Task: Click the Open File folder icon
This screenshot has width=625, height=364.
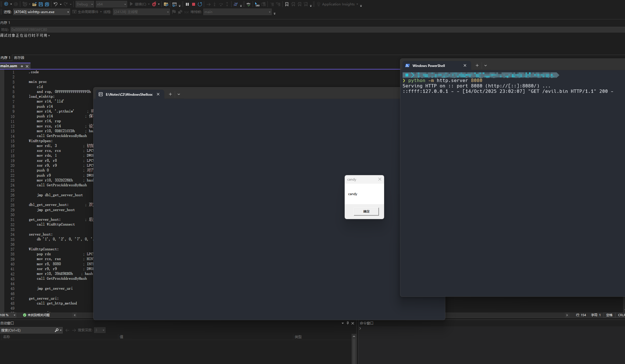Action: [x=35, y=4]
